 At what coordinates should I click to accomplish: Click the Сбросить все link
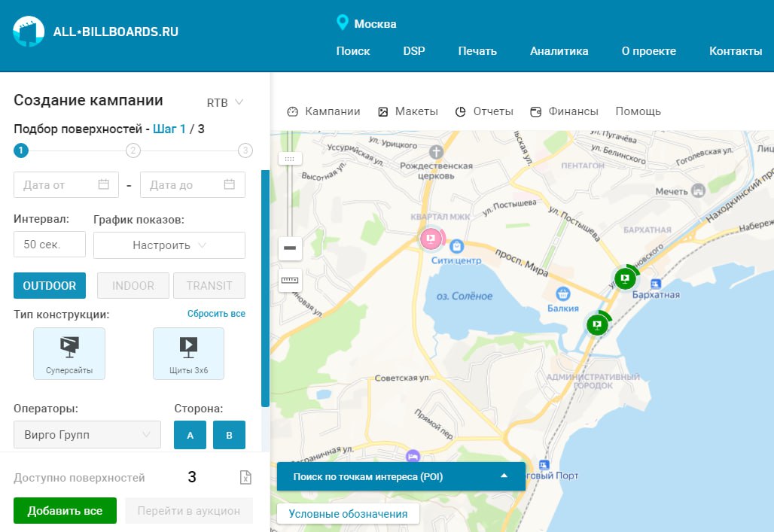pos(216,313)
